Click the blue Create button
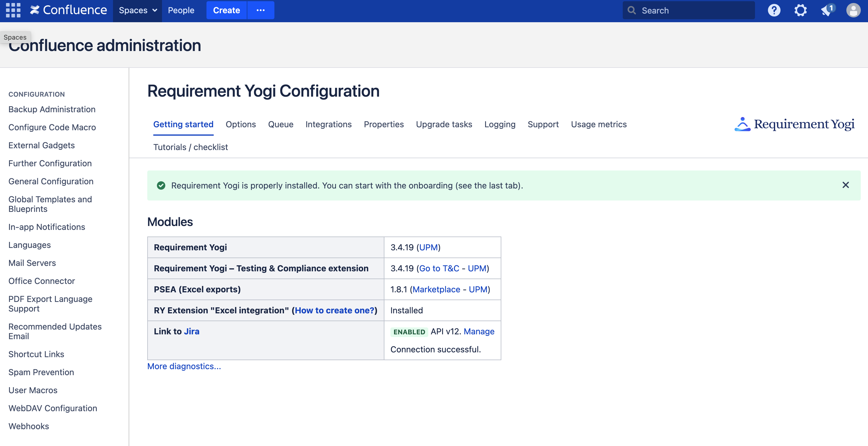The height and width of the screenshot is (446, 868). (226, 11)
